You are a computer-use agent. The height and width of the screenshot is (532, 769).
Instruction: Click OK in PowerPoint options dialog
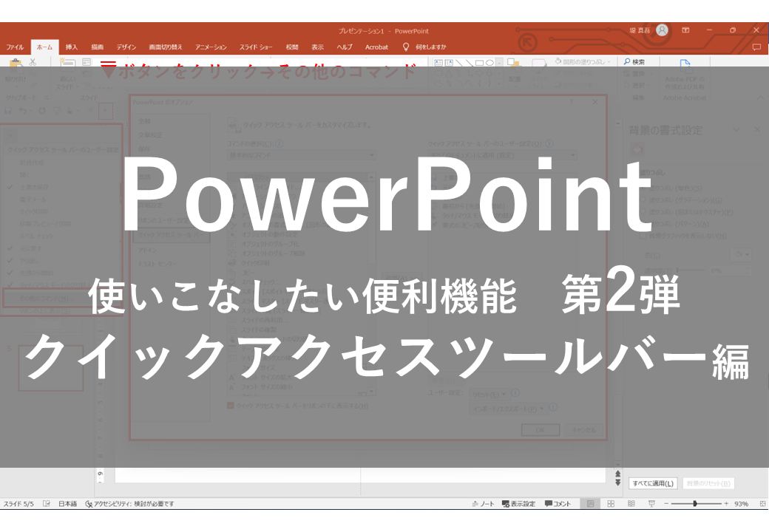(541, 429)
